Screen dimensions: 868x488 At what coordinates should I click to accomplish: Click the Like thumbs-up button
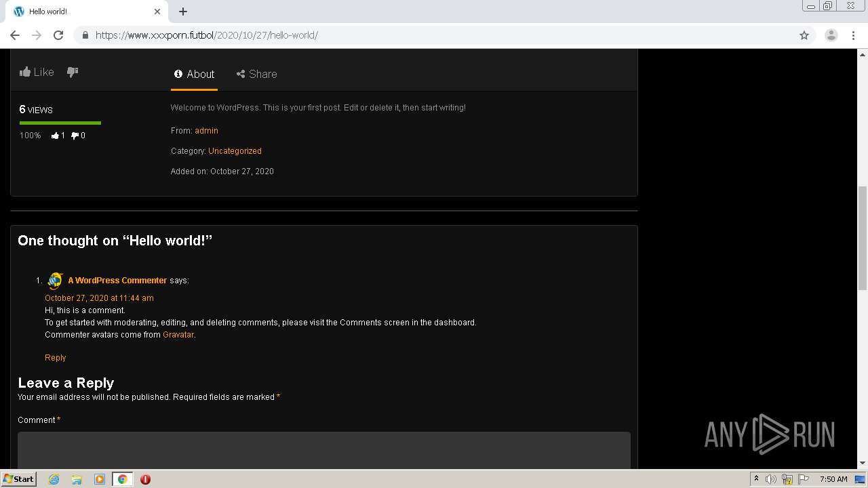[x=37, y=72]
